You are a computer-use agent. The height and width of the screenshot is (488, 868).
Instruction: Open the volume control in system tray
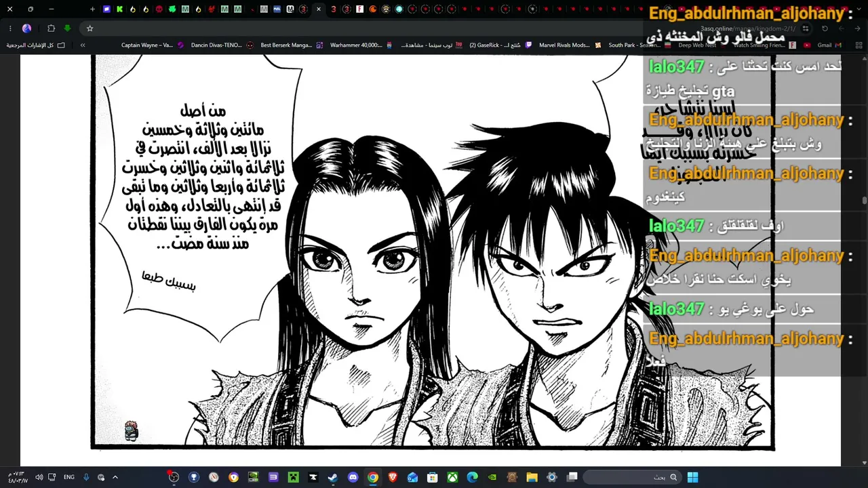(x=39, y=477)
